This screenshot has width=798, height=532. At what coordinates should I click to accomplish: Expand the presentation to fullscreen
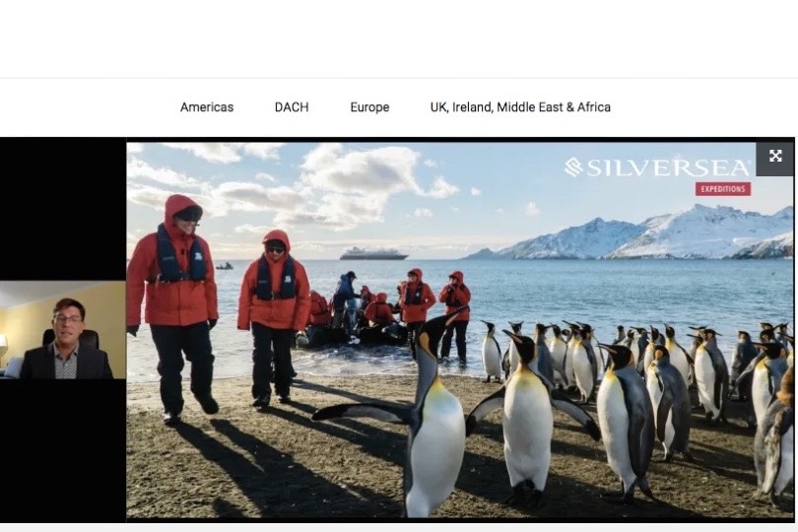pyautogui.click(x=774, y=157)
